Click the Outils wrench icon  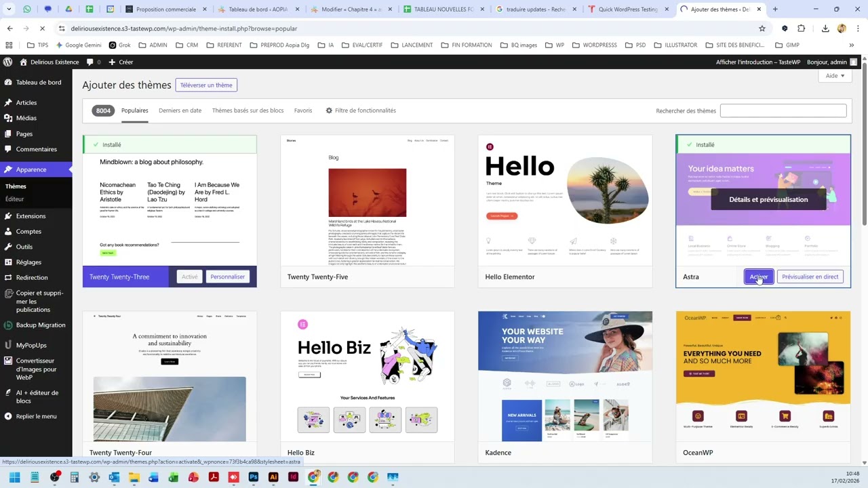point(8,247)
